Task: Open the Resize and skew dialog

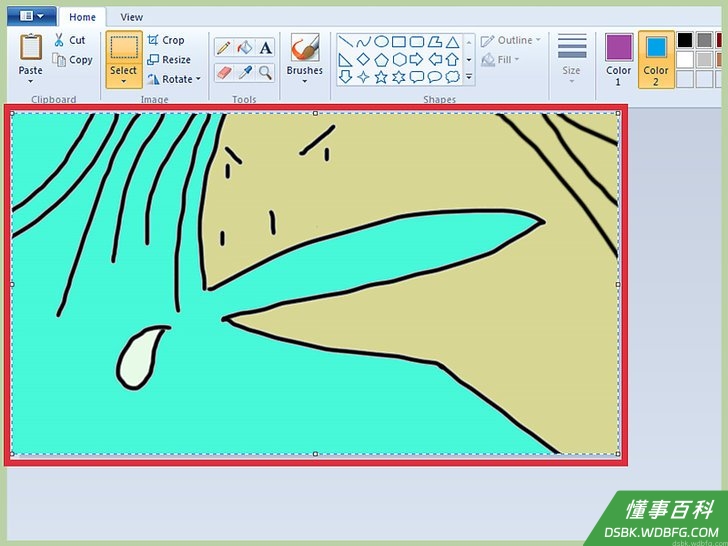Action: [x=169, y=60]
